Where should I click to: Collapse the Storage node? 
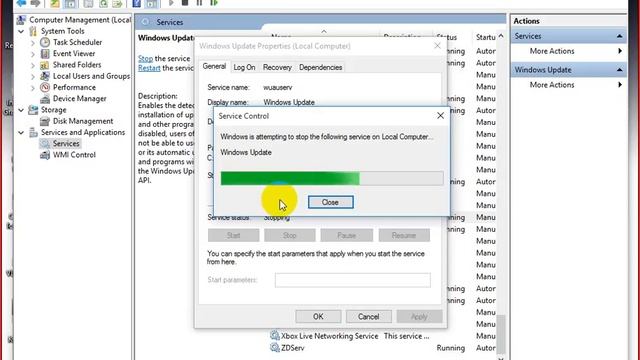(21, 110)
